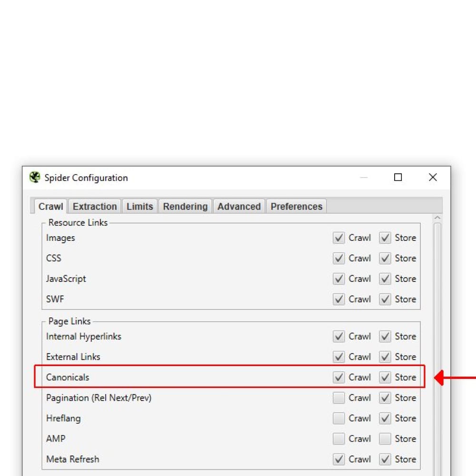The image size is (476, 476).
Task: Disable Crawl for Images
Action: coord(338,238)
